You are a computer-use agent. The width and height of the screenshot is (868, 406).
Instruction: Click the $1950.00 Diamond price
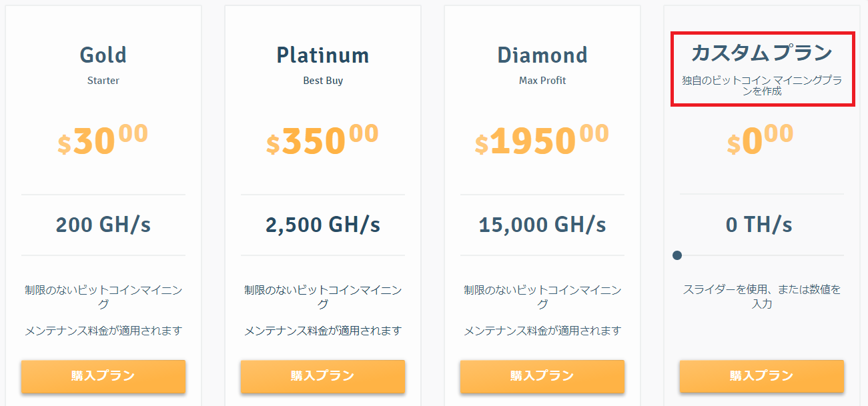[x=542, y=139]
